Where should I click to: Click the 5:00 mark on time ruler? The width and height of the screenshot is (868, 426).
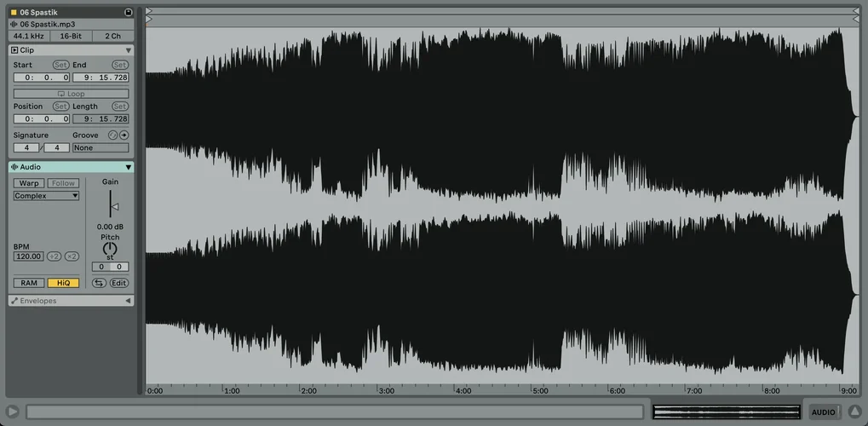coord(540,390)
